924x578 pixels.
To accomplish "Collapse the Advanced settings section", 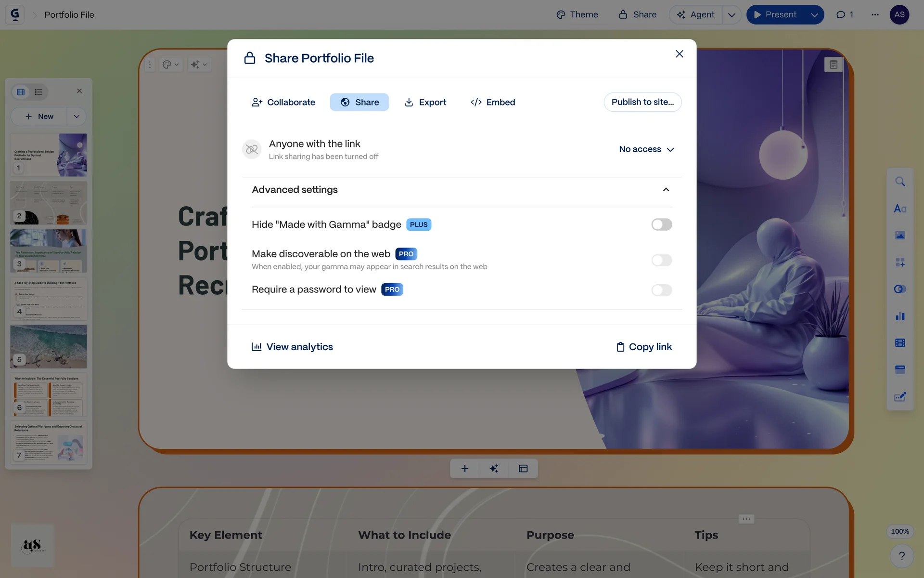I will click(x=666, y=190).
